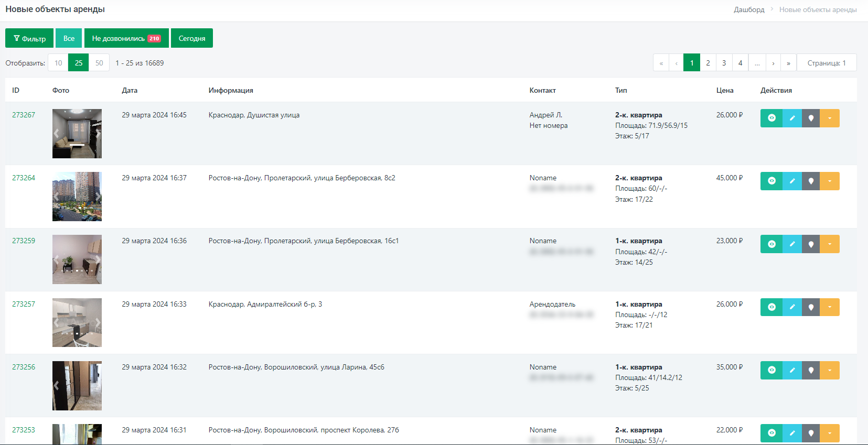Click price 45,000 ₽ cell
Viewport: 868px width, 445px height.
730,178
